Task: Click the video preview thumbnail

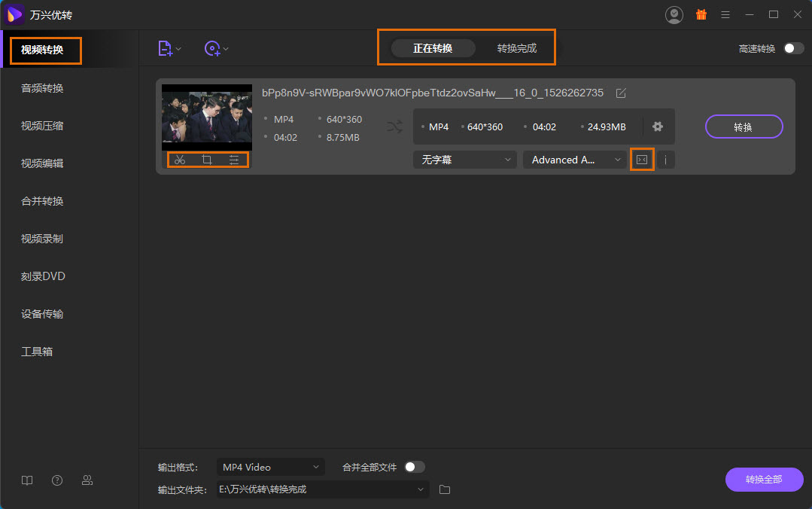Action: click(207, 117)
